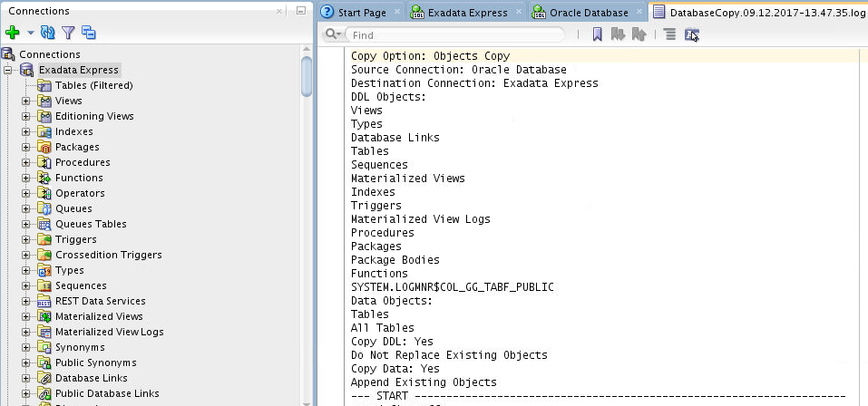Close the Exadata Express editor tab

519,13
